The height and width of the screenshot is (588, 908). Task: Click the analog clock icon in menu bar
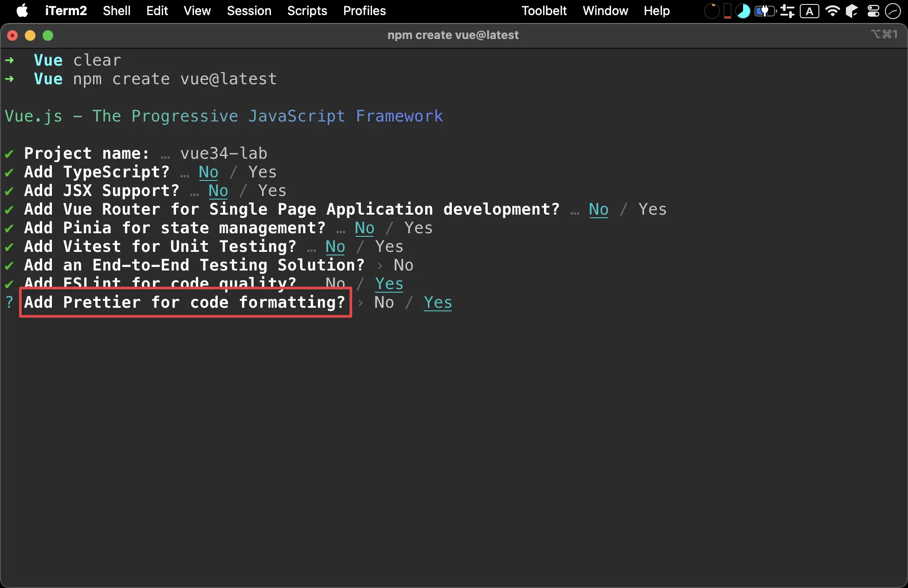[892, 11]
